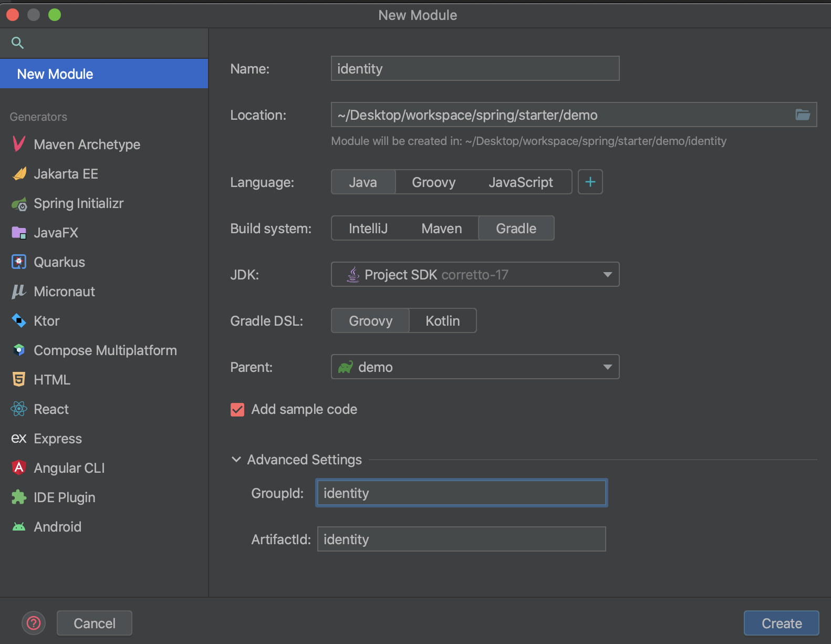Choose Java as the language

[363, 182]
